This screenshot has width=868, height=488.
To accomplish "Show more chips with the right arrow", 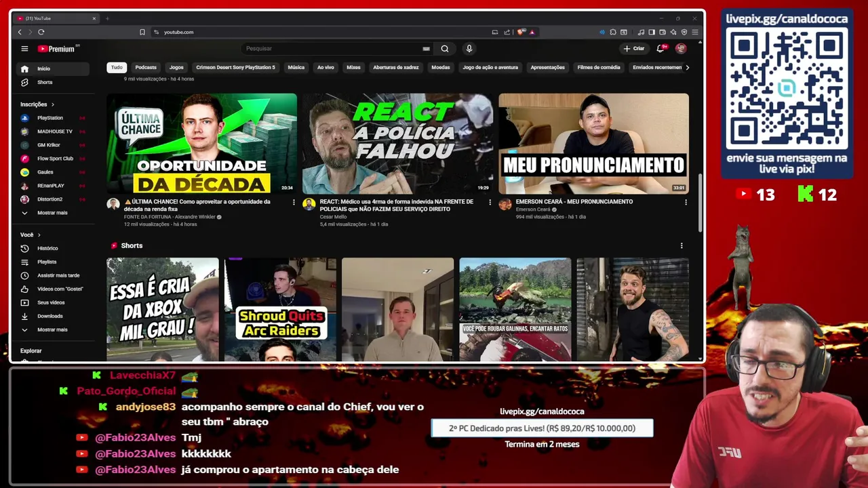I will [687, 67].
